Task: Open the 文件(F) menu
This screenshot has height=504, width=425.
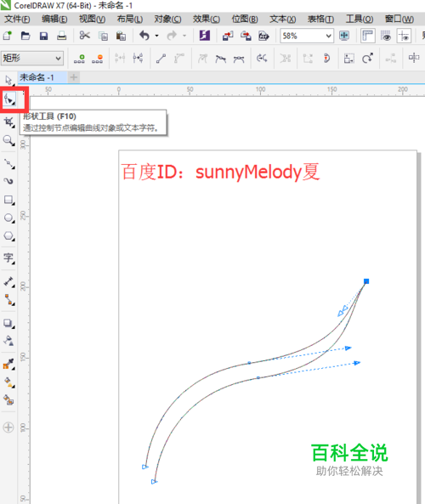Action: click(17, 20)
